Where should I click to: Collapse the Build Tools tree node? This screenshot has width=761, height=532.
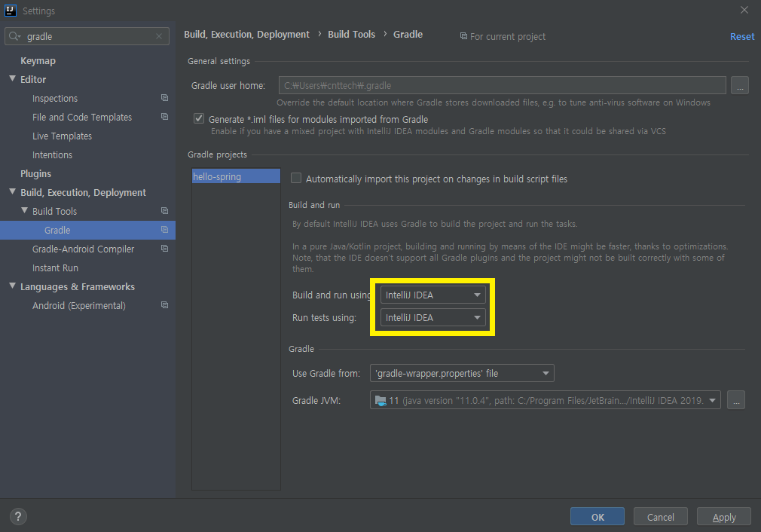pyautogui.click(x=25, y=211)
